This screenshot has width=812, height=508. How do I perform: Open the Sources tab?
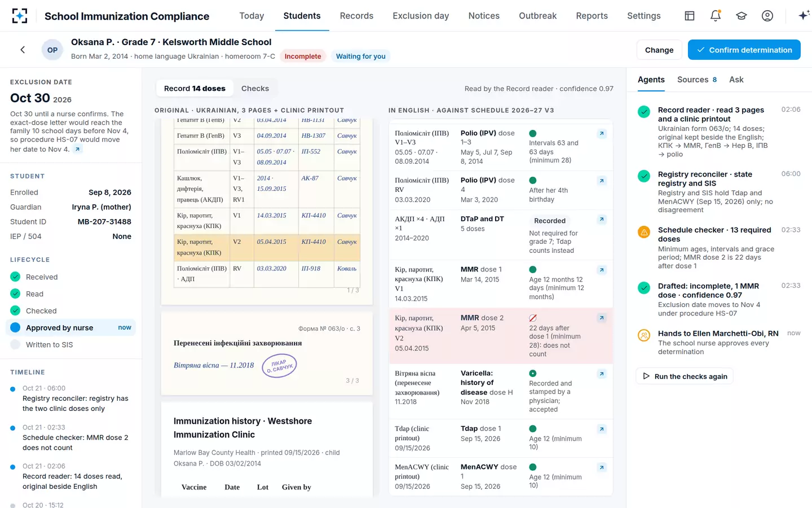[x=697, y=80]
